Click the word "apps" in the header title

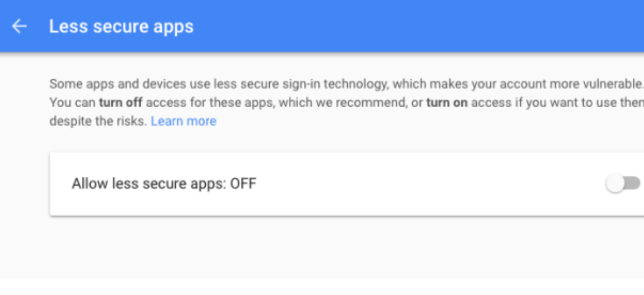(173, 27)
